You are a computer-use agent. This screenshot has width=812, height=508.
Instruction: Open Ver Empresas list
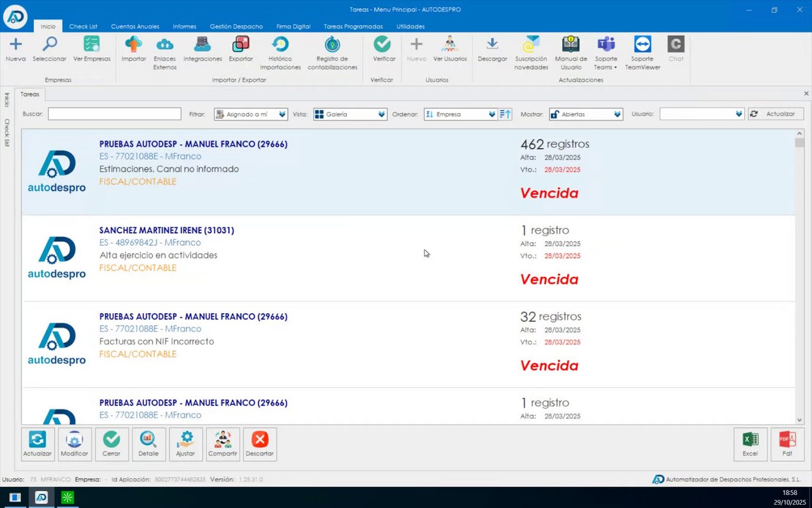[x=92, y=50]
